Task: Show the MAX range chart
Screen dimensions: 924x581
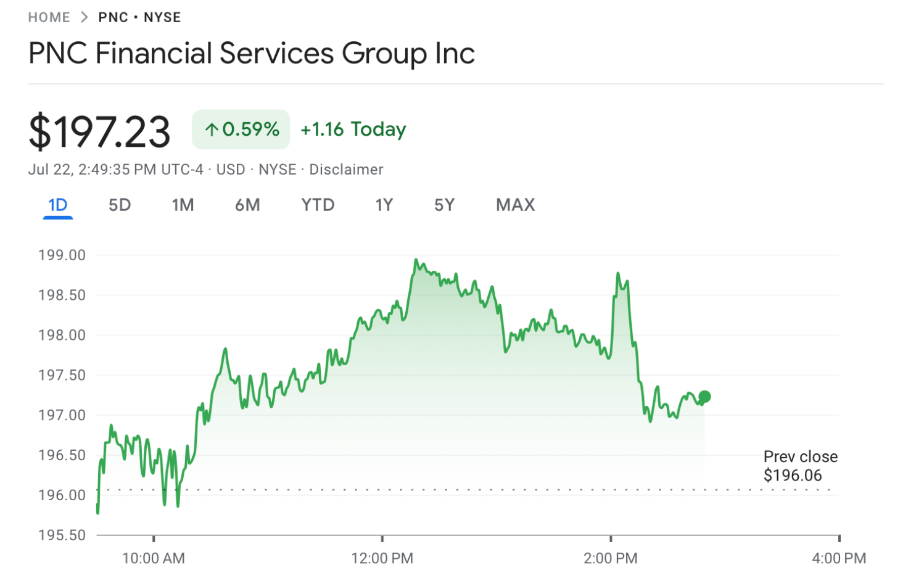Action: (x=515, y=205)
